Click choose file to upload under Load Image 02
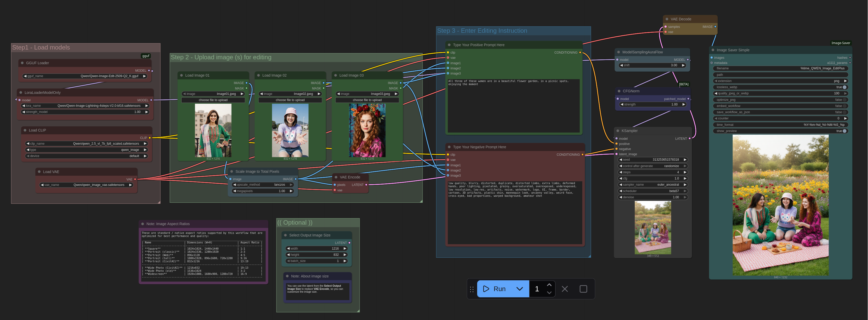Viewport: 868px width, 320px height. pos(290,100)
